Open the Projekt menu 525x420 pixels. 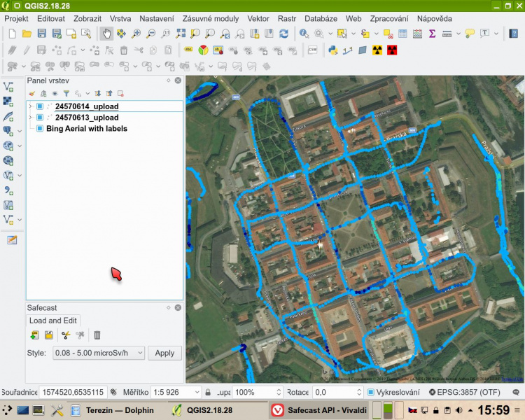16,19
